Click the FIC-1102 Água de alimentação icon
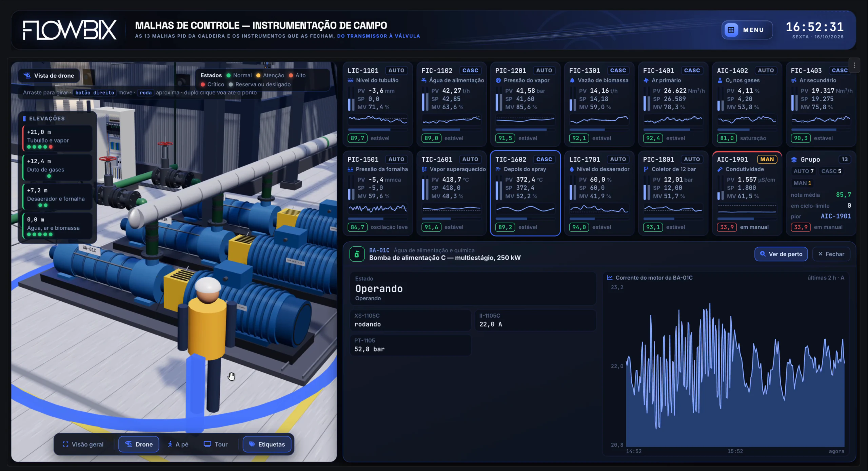 [424, 80]
